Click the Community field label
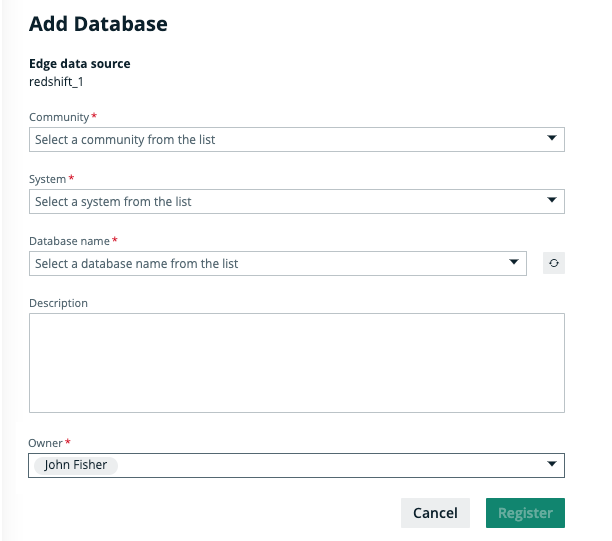 point(59,117)
